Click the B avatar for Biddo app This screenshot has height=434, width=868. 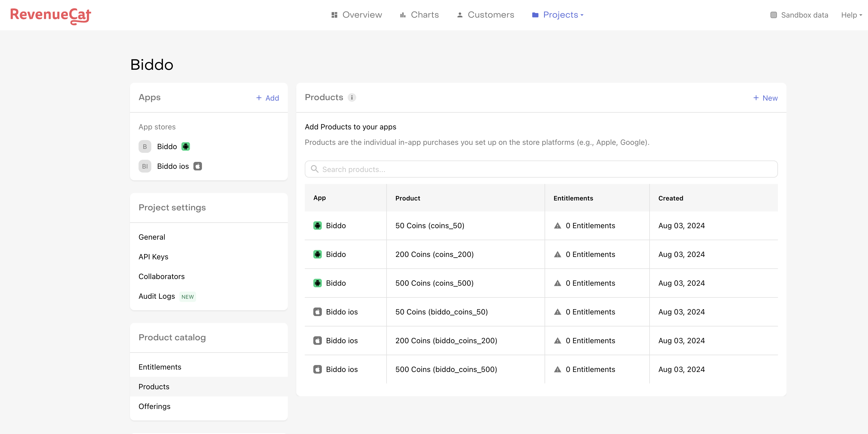(x=145, y=146)
